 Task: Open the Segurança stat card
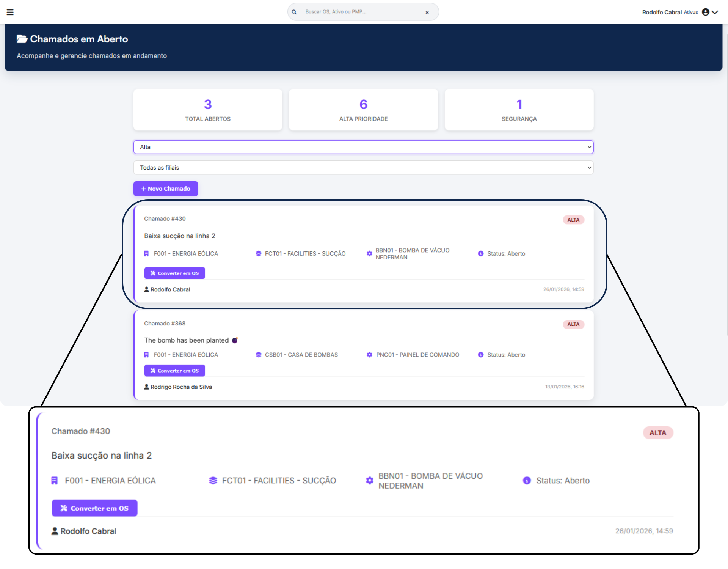(x=519, y=110)
